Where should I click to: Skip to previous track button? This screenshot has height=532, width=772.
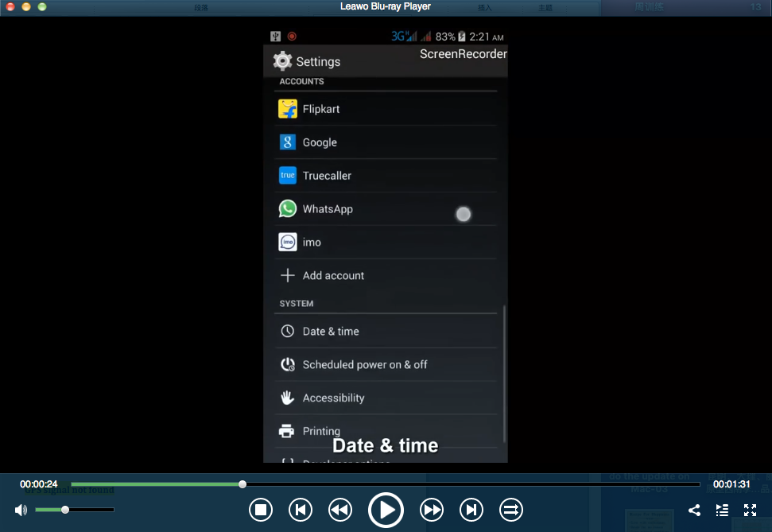[x=301, y=510]
